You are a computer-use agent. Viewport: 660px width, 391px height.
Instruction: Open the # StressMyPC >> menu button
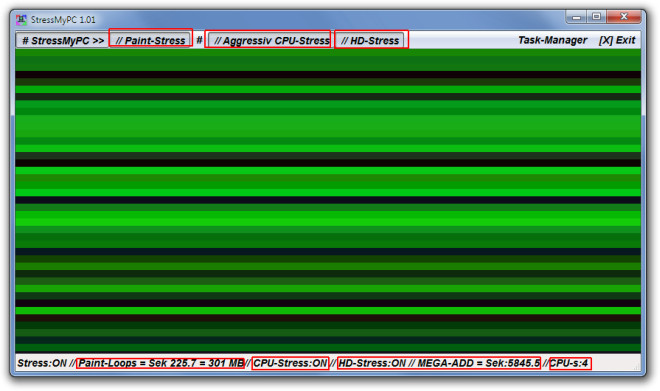tap(62, 40)
